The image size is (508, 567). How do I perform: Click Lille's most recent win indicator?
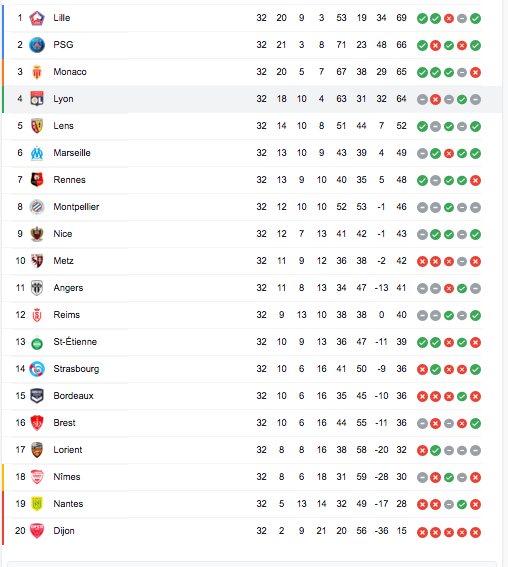pos(475,18)
